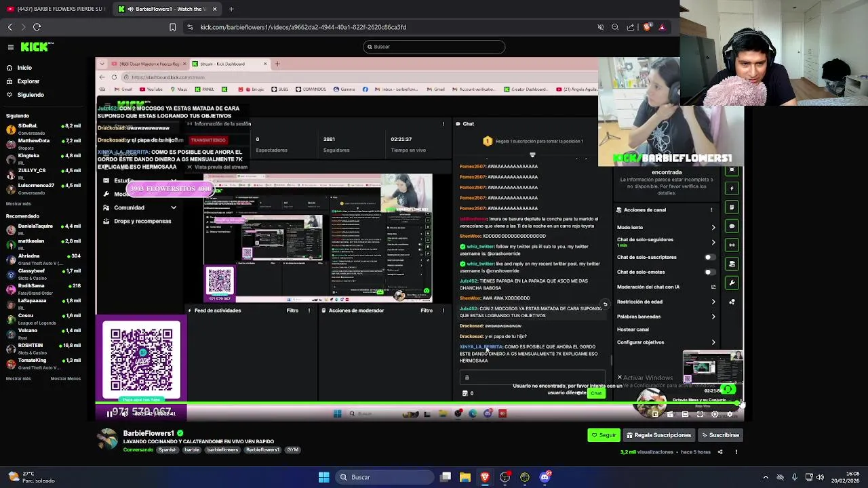
Task: Focus the Kick Buscar search field
Action: coord(434,47)
